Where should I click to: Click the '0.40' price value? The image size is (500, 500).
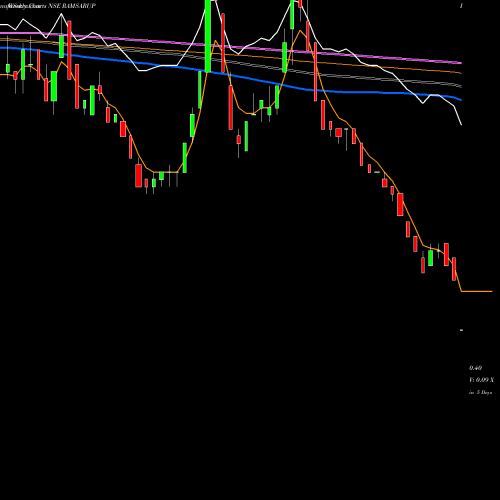pos(475,368)
